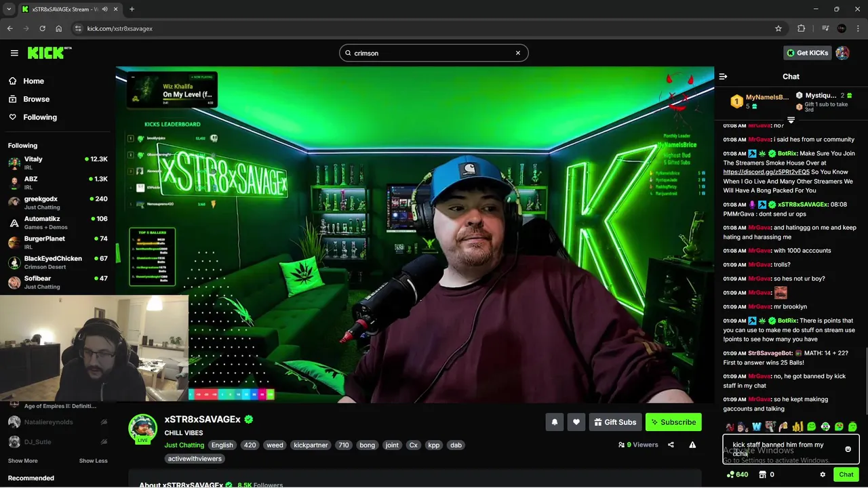The width and height of the screenshot is (868, 488).
Task: Open BurgerPlanet channel in Following list
Action: click(58, 242)
